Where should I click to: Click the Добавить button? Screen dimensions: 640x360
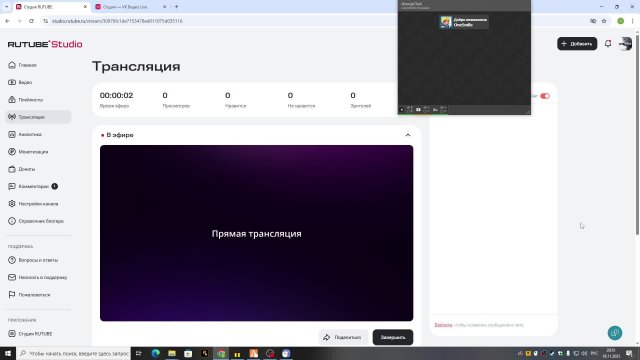(577, 44)
